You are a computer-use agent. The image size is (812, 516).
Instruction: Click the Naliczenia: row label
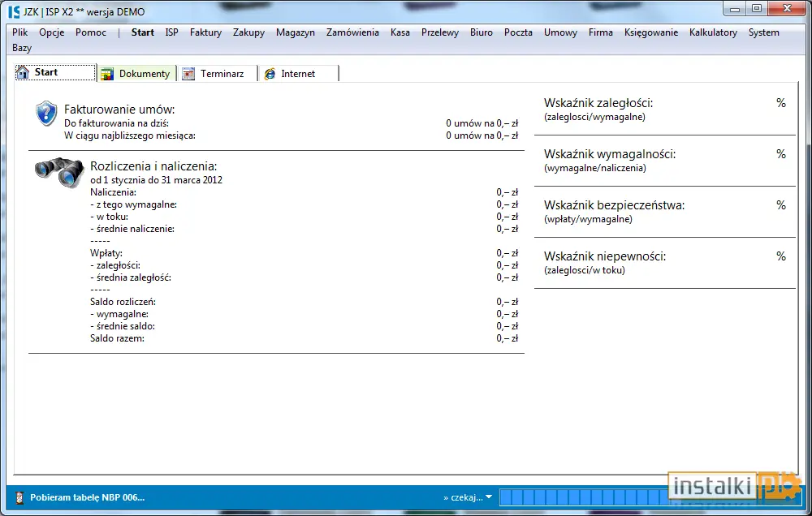click(x=114, y=192)
